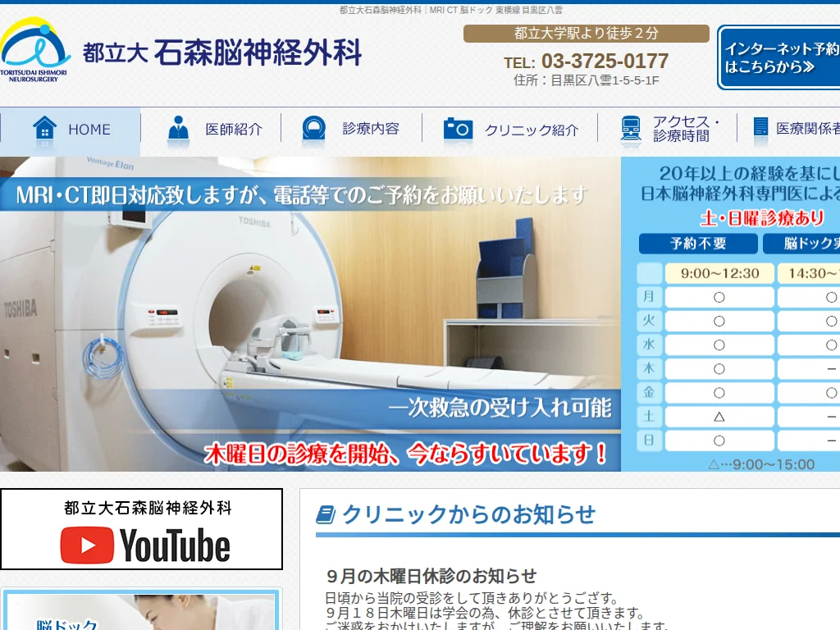Image resolution: width=840 pixels, height=630 pixels.
Task: Click the 9月の木曜日休診のお知らせ headline
Action: point(431,576)
